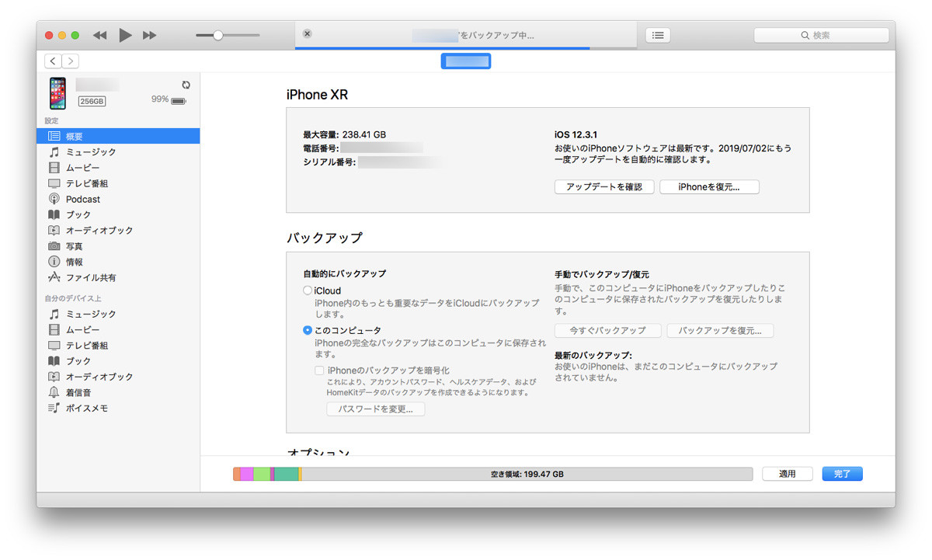Cancel the backup with the X icon
Screen dimensions: 932x560
point(308,33)
